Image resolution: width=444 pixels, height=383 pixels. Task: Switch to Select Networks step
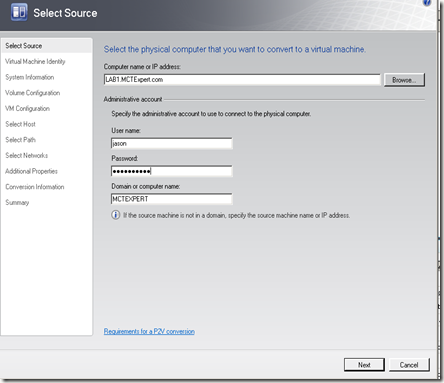(27, 155)
